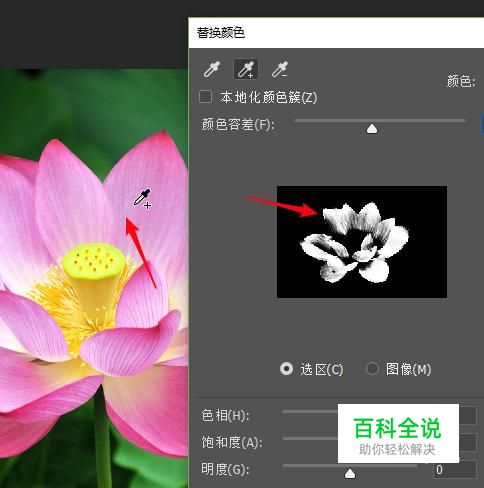Select the Subtract from Sample eyedropper

[280, 69]
